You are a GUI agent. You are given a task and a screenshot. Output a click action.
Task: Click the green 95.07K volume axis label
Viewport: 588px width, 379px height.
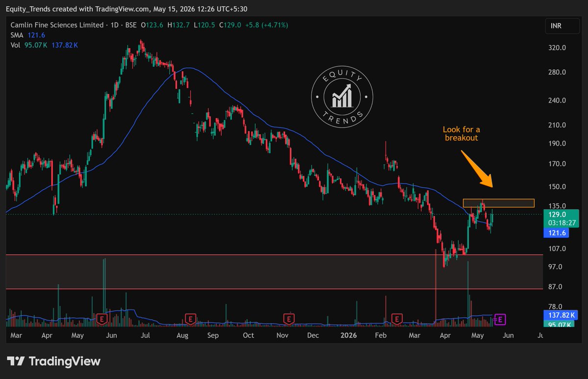tap(558, 325)
